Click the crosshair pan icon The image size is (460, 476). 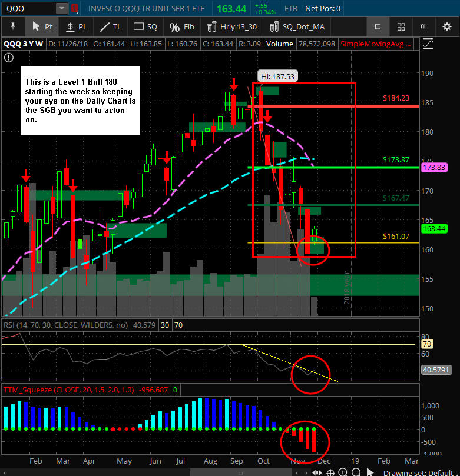click(x=330, y=472)
